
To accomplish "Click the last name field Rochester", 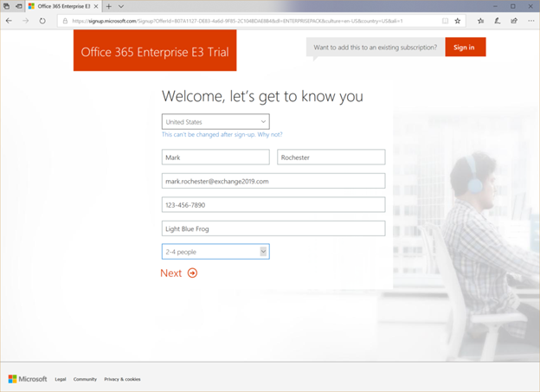I will click(x=331, y=157).
